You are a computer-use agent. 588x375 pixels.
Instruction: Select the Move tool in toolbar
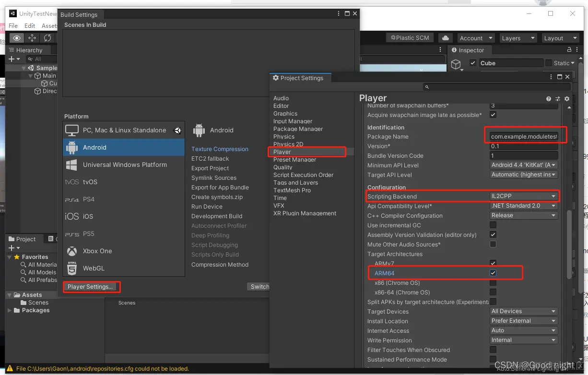(x=32, y=38)
